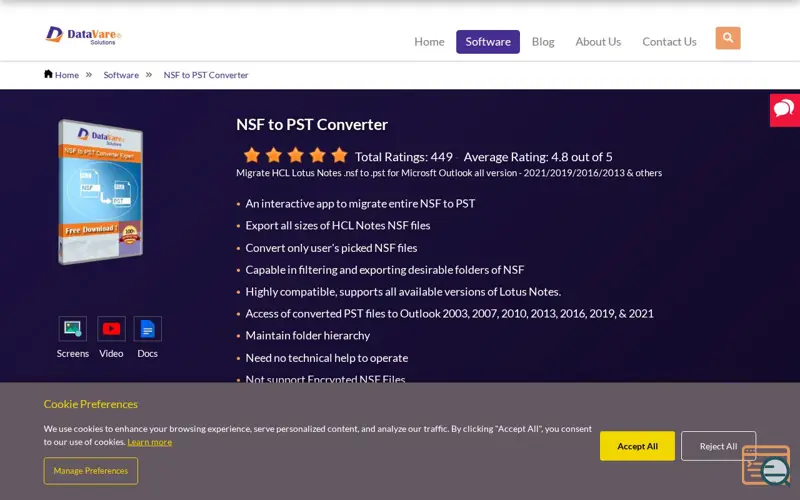800x500 pixels.
Task: Click the Video label under YouTube icon
Action: (x=111, y=353)
